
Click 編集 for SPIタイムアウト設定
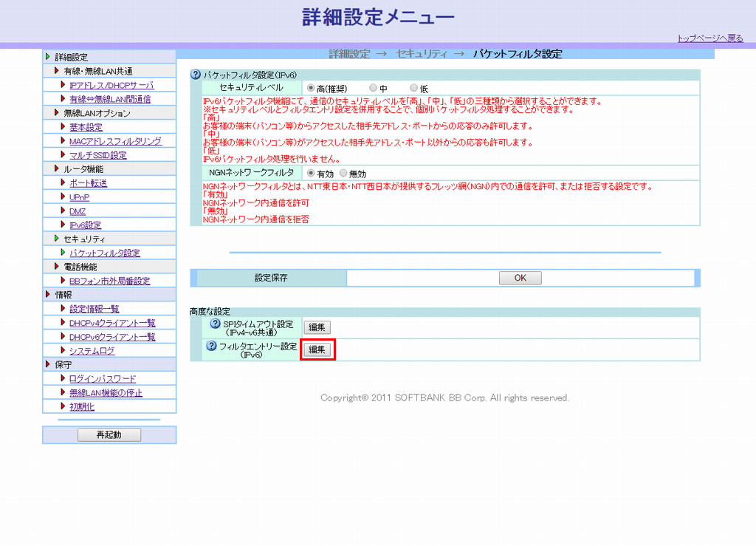[317, 327]
